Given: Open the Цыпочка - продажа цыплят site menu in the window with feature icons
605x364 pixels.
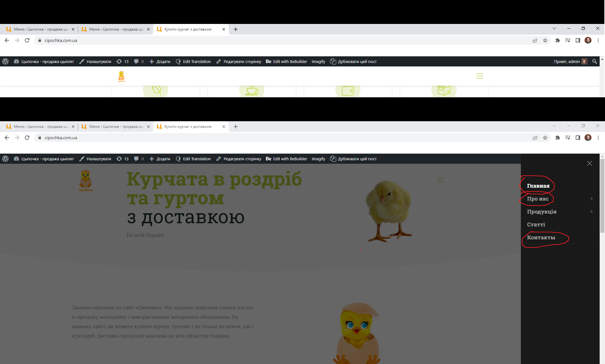Looking at the screenshot, I should point(44,61).
